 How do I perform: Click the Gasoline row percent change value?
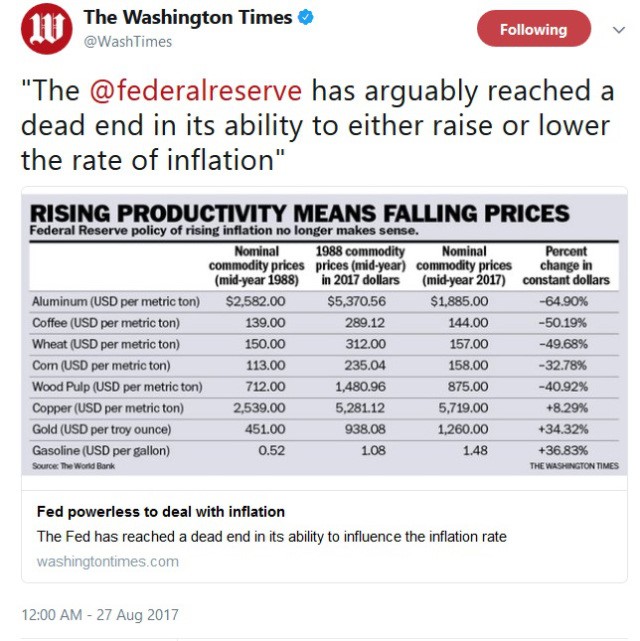(563, 450)
